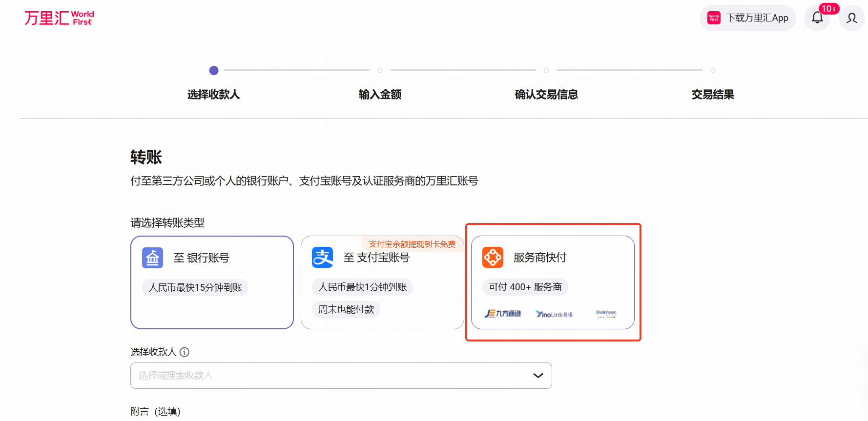Image resolution: width=868 pixels, height=421 pixels.
Task: Open the user profile icon
Action: pyautogui.click(x=851, y=18)
